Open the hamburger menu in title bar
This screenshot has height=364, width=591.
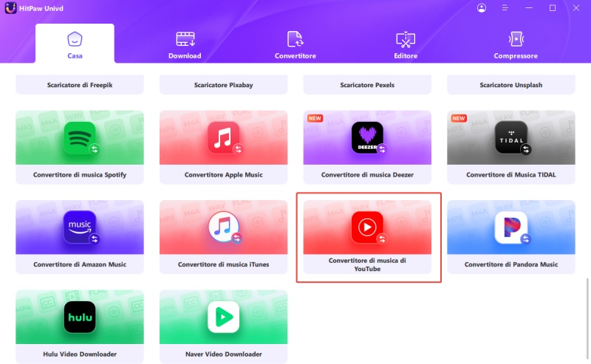[x=505, y=8]
